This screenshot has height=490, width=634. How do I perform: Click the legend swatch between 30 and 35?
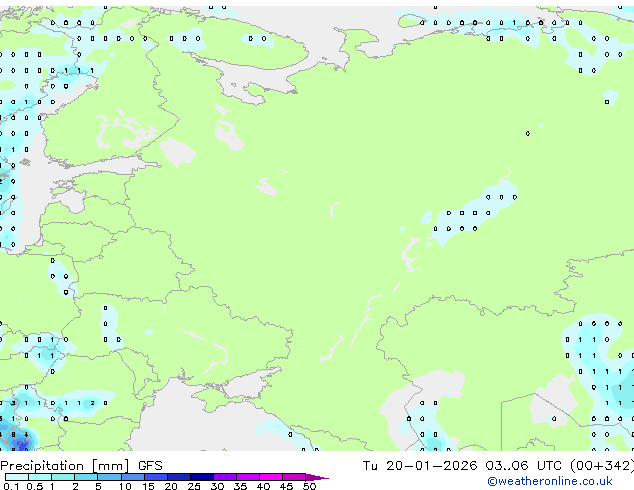click(225, 477)
